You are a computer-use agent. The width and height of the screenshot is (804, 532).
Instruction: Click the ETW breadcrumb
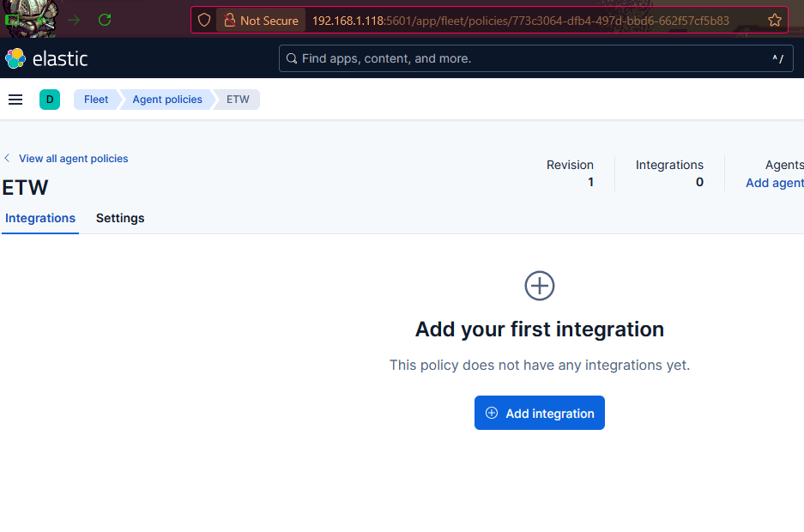[238, 100]
